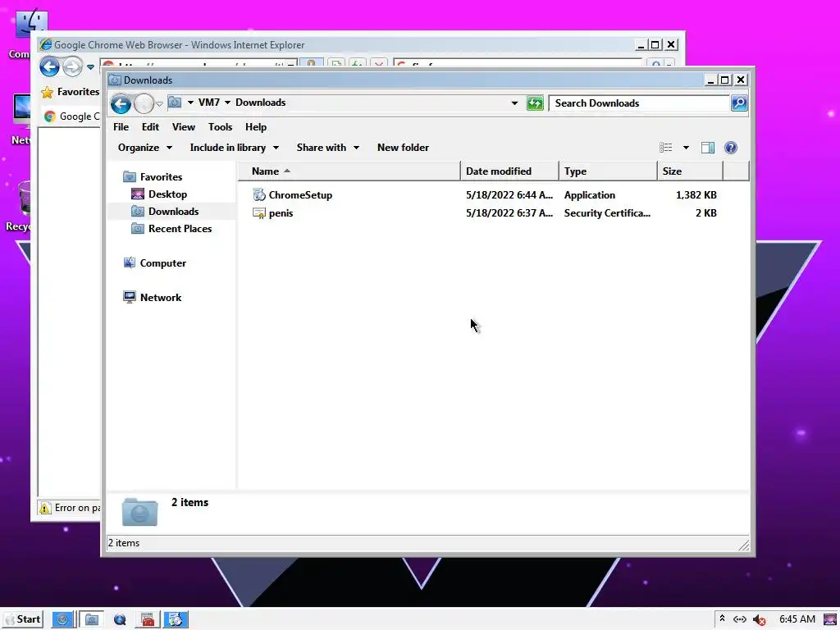Viewport: 840px width, 630px height.
Task: Click the Internet Explorer forward button
Action: pyautogui.click(x=72, y=67)
